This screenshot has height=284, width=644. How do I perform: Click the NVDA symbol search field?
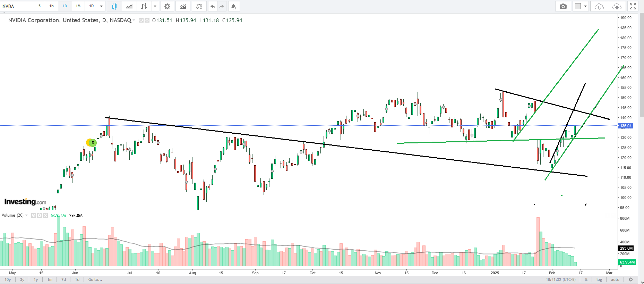pyautogui.click(x=17, y=6)
